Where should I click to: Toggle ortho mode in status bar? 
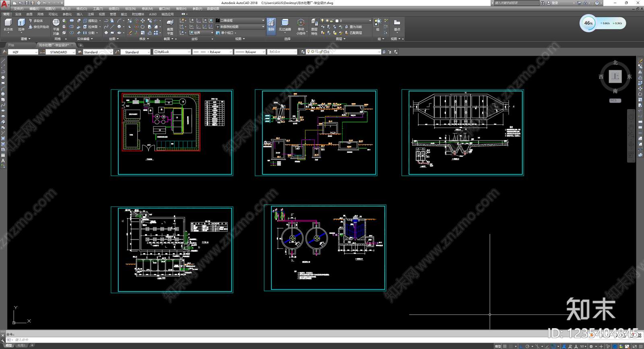coord(522,346)
